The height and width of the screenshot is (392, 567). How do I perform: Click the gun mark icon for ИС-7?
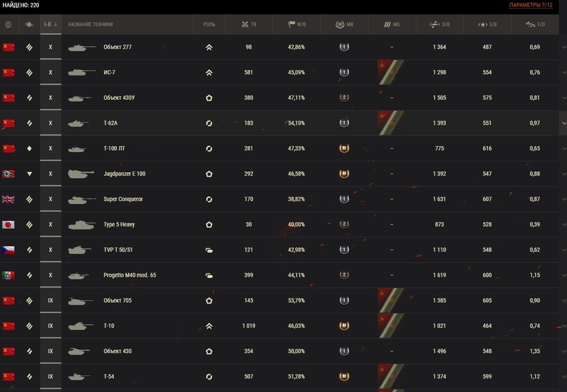tap(391, 72)
